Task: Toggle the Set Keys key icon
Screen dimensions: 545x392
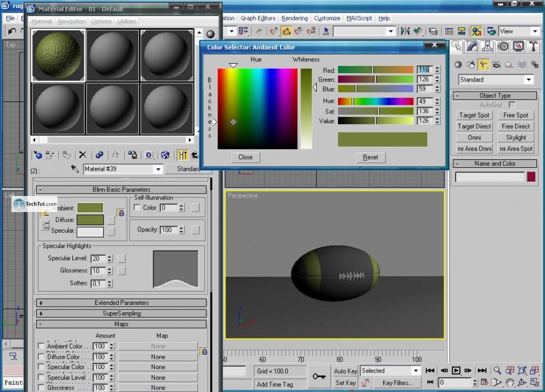Action: [319, 377]
